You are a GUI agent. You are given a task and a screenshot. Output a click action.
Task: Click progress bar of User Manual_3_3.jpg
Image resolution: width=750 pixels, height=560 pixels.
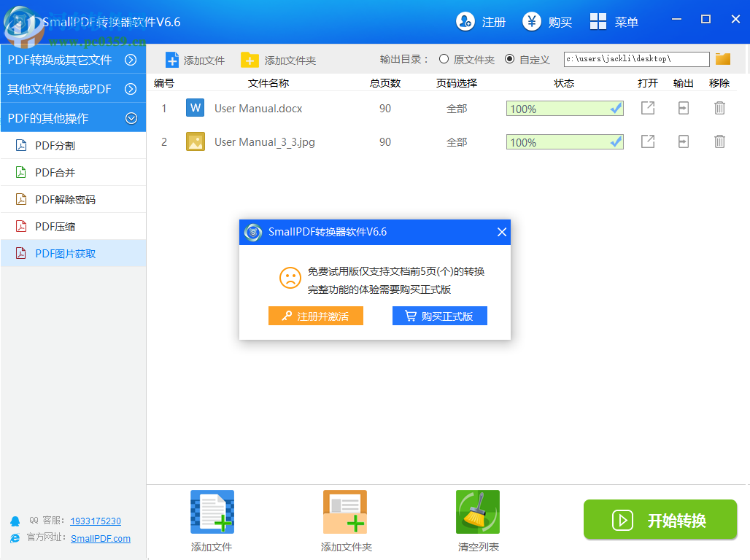coord(565,142)
